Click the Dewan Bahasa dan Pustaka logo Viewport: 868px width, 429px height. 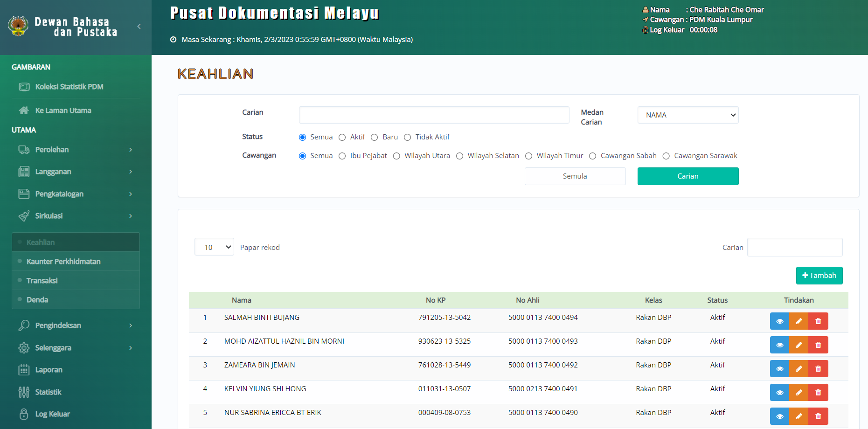tap(18, 26)
